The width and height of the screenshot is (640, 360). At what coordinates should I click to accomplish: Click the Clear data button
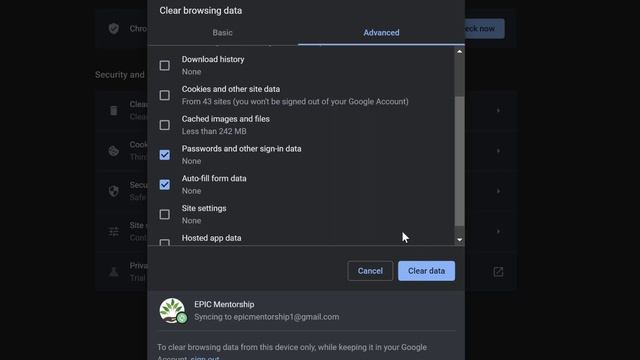click(x=427, y=271)
